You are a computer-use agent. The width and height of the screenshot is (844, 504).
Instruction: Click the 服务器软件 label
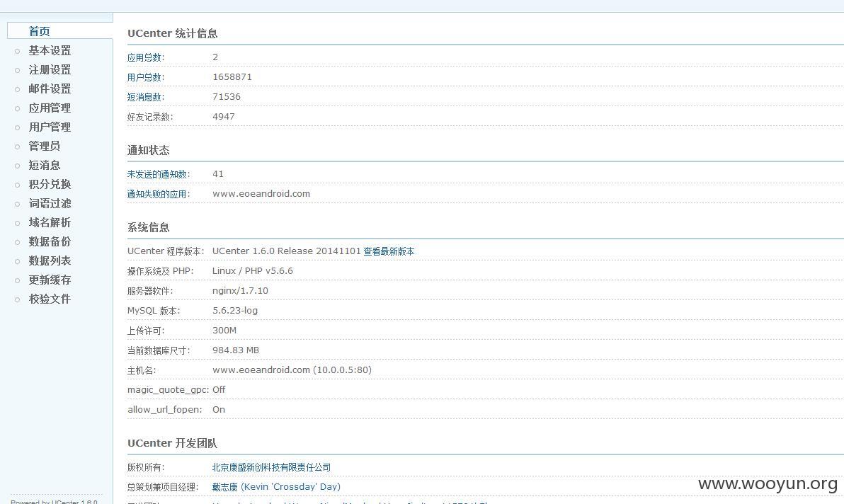150,291
